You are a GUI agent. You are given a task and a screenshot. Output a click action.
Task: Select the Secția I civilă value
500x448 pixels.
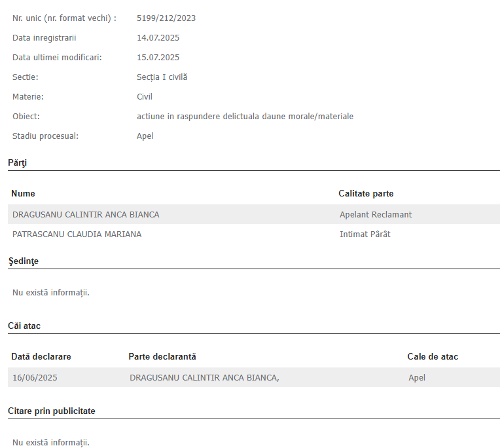(x=162, y=77)
